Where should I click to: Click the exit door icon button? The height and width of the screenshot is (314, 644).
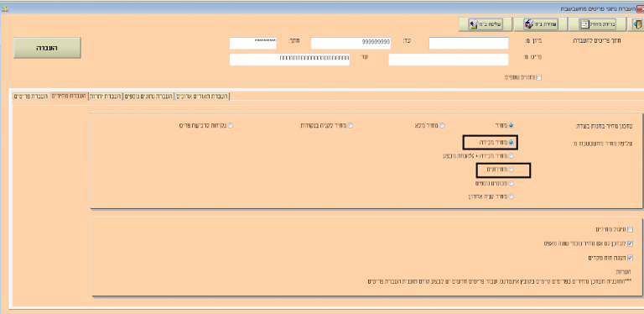pyautogui.click(x=636, y=24)
